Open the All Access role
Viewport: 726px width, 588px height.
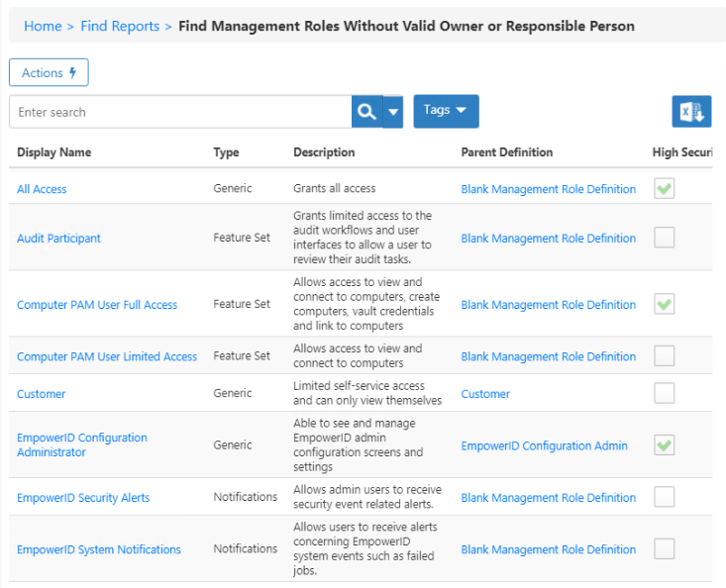click(42, 189)
